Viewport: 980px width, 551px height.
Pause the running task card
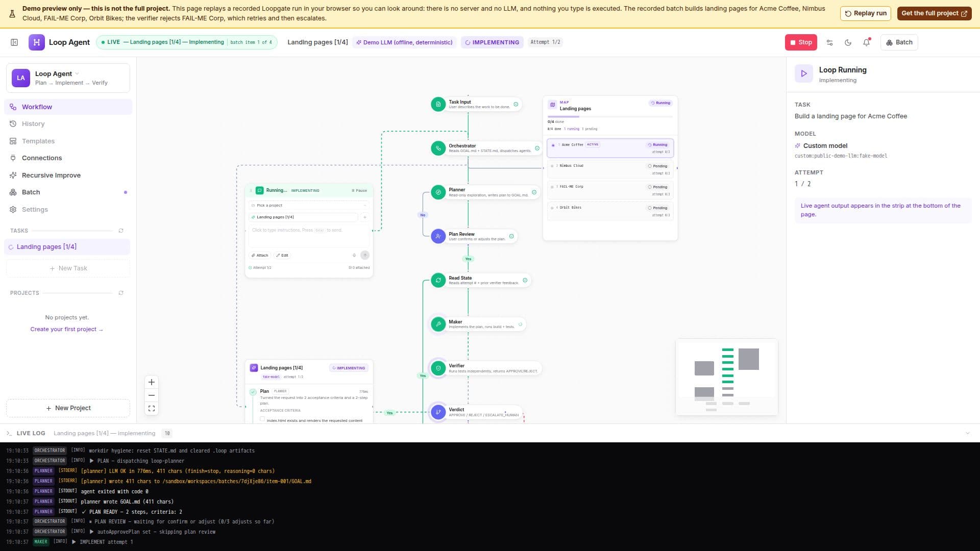click(359, 191)
